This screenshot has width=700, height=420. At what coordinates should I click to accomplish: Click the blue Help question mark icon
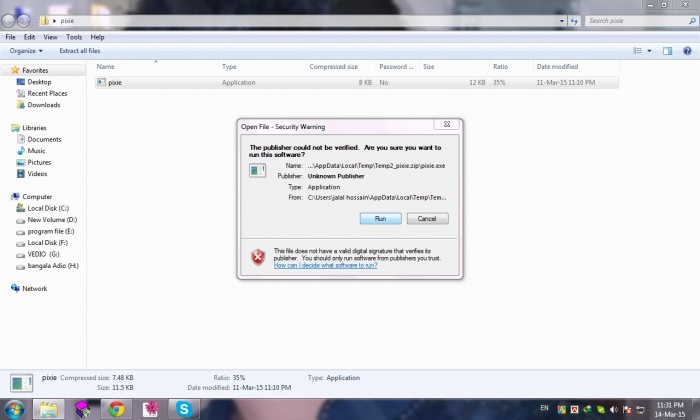pos(687,51)
